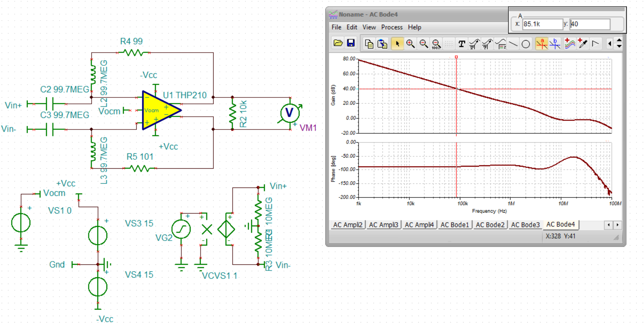Viewport: 644px width, 323px height.
Task: Click curve pointer with question mark icon
Action: click(487, 44)
